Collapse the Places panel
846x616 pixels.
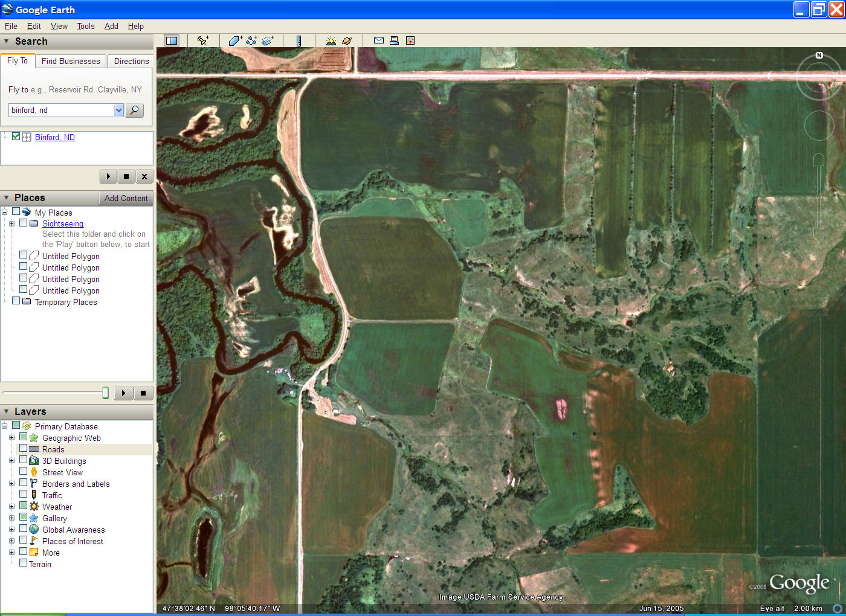coord(7,197)
